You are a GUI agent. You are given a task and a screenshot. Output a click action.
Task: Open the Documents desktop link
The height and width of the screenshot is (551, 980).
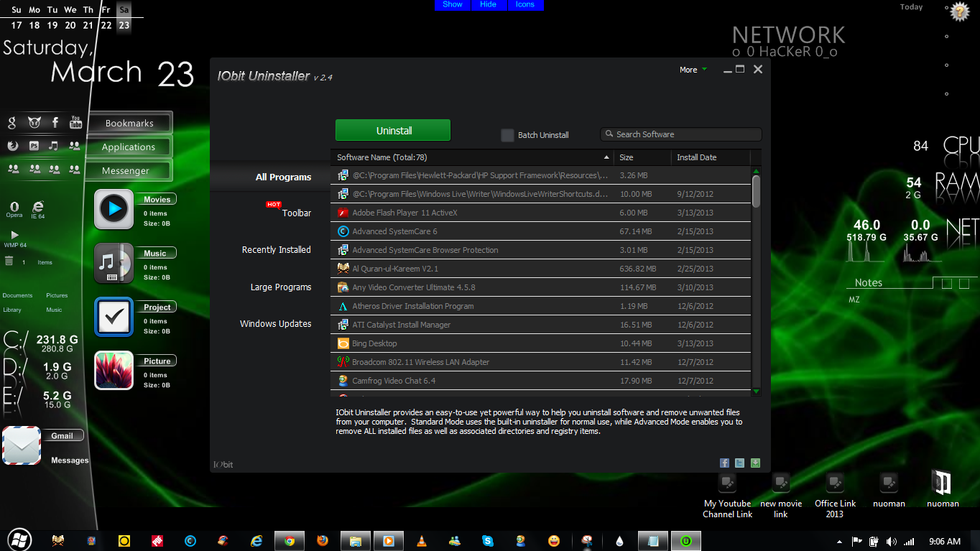point(17,295)
